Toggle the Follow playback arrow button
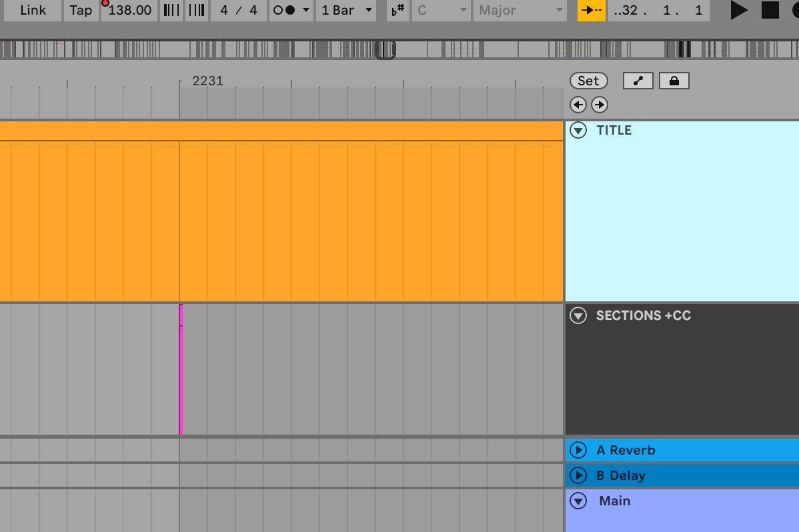This screenshot has width=799, height=532. [x=591, y=10]
